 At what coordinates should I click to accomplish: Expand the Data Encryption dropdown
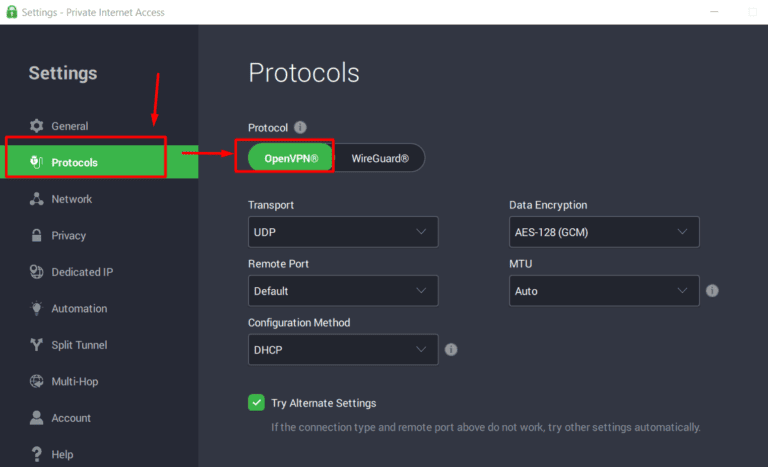pos(603,232)
